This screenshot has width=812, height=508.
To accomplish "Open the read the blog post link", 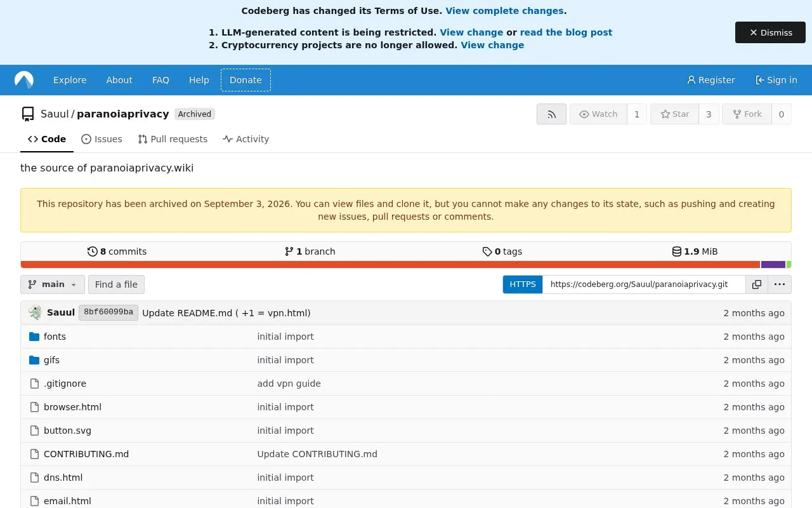I will click(x=566, y=32).
